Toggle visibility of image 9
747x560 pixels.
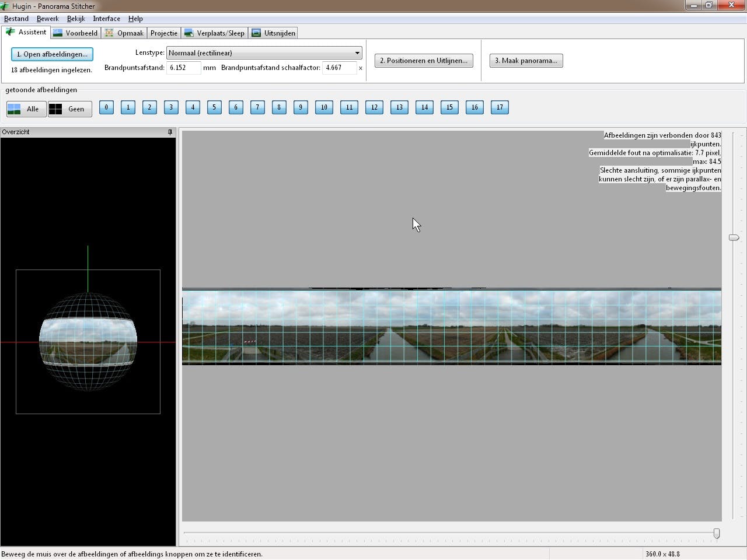[301, 107]
